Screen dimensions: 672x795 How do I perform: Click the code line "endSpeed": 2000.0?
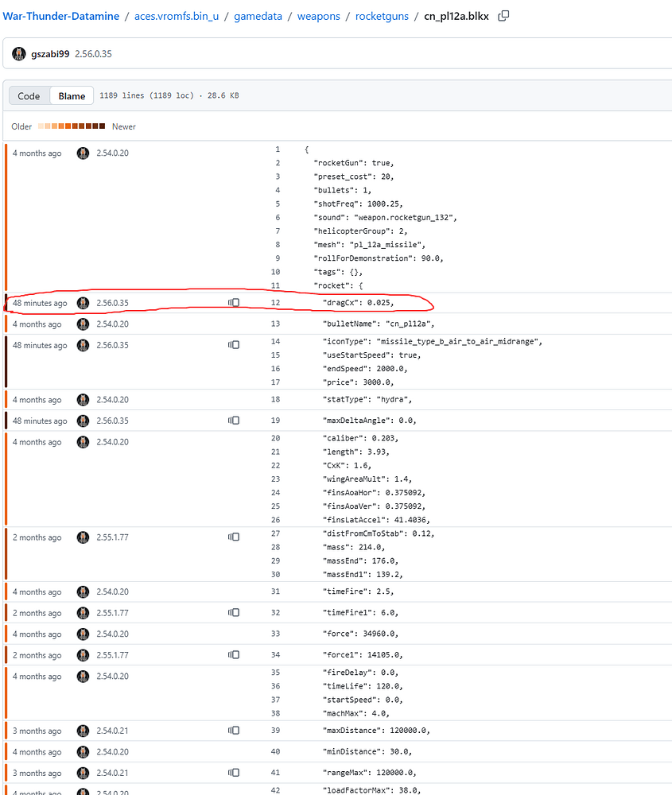(x=365, y=369)
